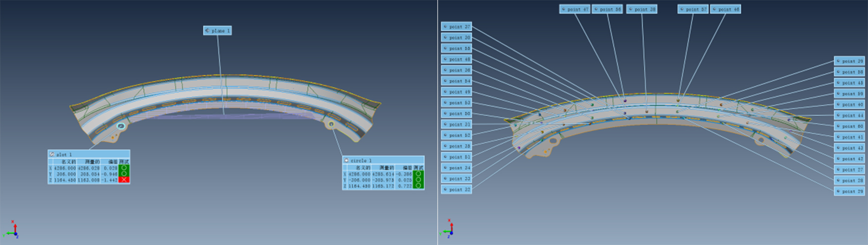Select the point 55 label
Viewport: 868px width, 245px height.
click(x=456, y=49)
